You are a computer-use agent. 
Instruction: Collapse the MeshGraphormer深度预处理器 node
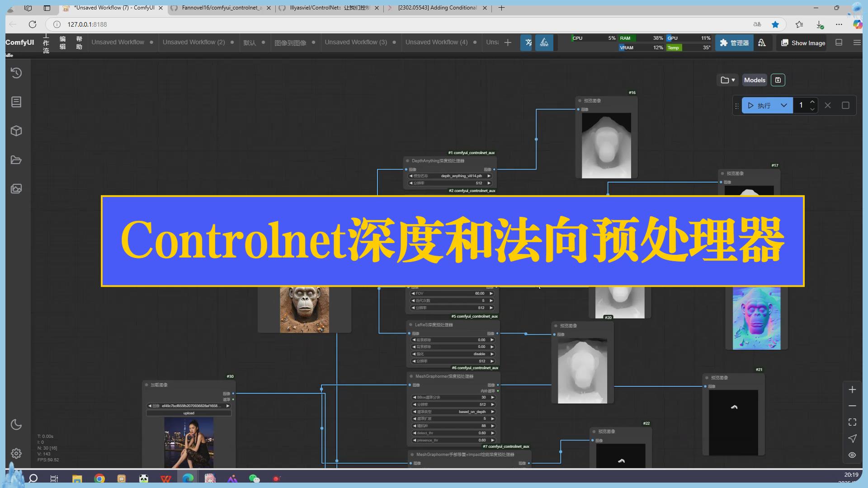411,376
